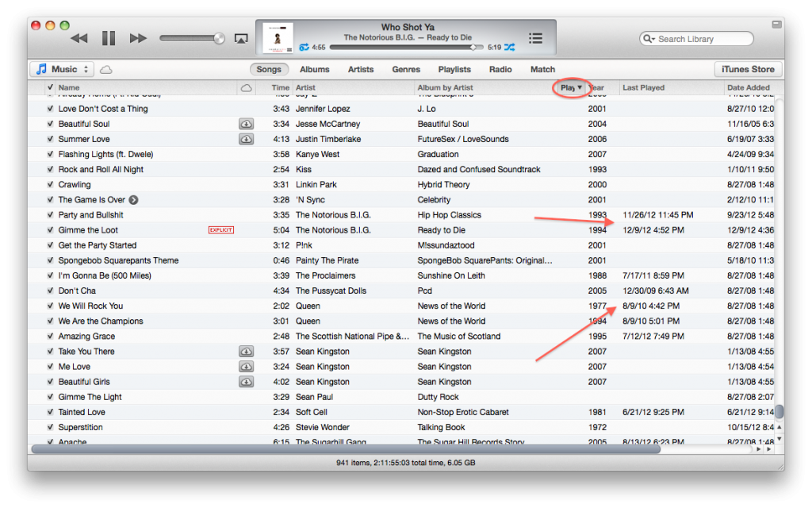Click the Who Shot Ya album artwork

coord(278,37)
